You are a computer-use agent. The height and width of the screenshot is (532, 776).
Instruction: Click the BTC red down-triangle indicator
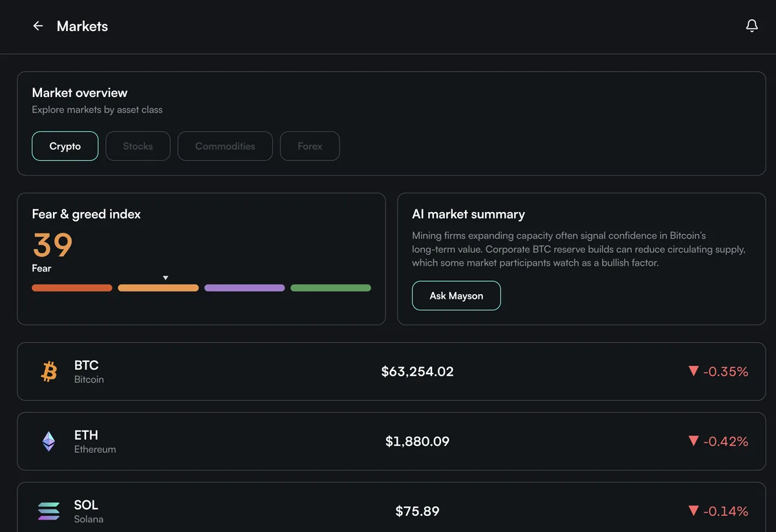coord(693,371)
